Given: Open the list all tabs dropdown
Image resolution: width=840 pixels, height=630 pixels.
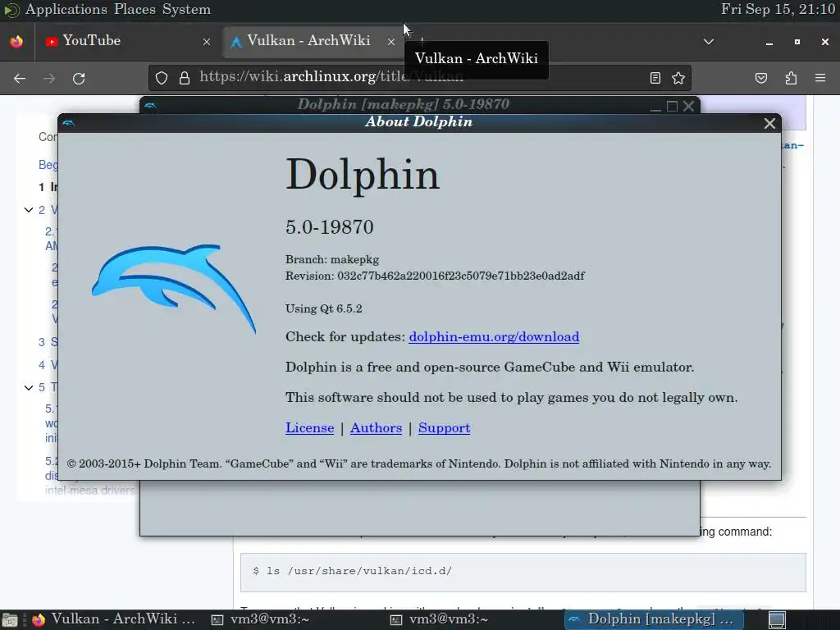Looking at the screenshot, I should [708, 41].
